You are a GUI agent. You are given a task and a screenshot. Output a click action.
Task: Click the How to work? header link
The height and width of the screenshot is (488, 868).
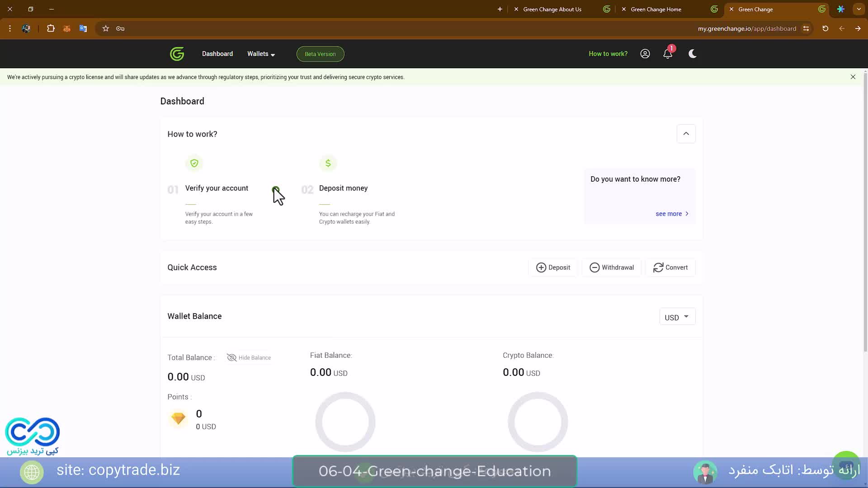608,54
